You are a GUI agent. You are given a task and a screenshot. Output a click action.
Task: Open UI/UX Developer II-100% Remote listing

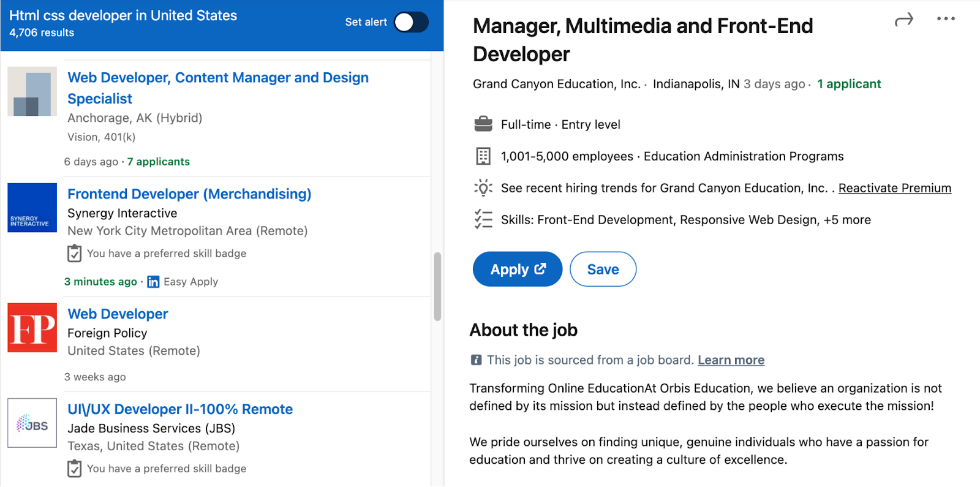(x=180, y=409)
